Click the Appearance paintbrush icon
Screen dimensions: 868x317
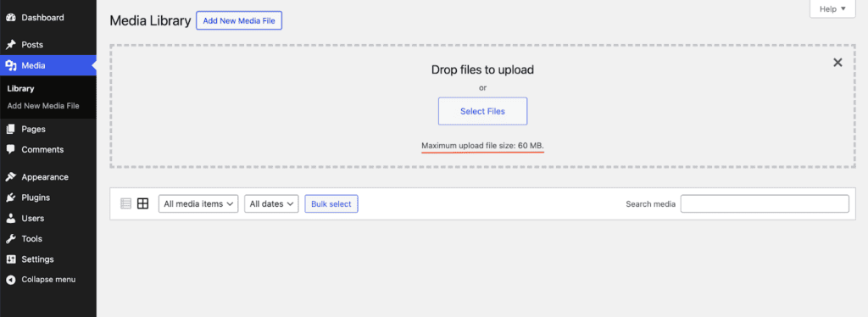(10, 177)
